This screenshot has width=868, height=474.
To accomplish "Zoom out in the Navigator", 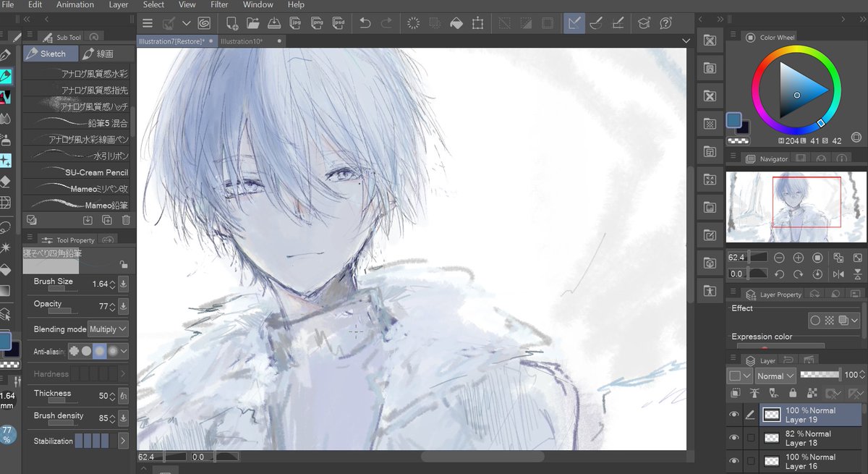I will [x=779, y=258].
